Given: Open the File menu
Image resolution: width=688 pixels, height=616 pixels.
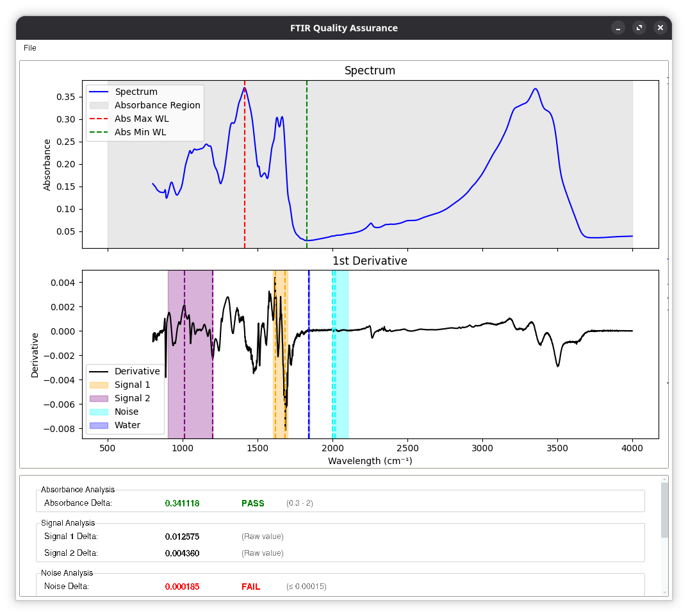Looking at the screenshot, I should pyautogui.click(x=30, y=48).
